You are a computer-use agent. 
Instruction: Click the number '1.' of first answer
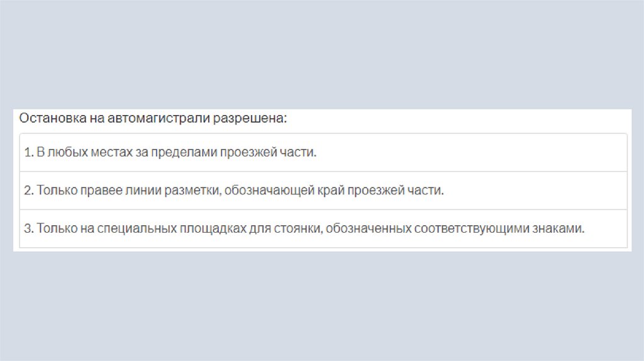point(28,153)
